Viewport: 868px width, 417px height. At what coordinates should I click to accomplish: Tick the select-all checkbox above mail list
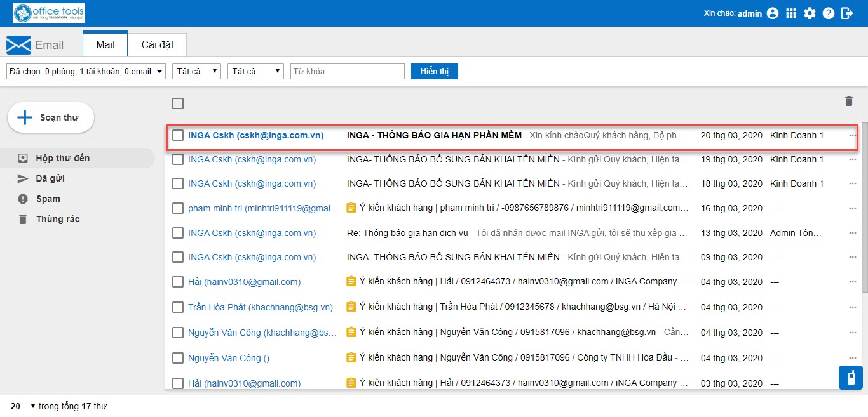click(x=178, y=103)
